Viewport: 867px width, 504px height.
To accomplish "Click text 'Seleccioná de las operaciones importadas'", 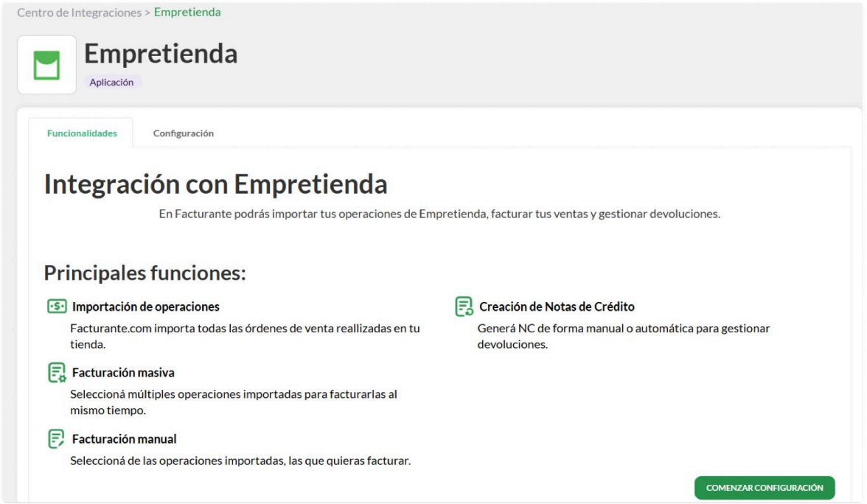I will [240, 461].
